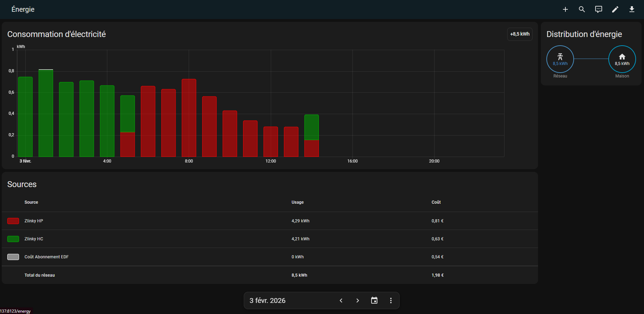644x314 pixels.
Task: Click the Maison home circle
Action: coord(622,59)
